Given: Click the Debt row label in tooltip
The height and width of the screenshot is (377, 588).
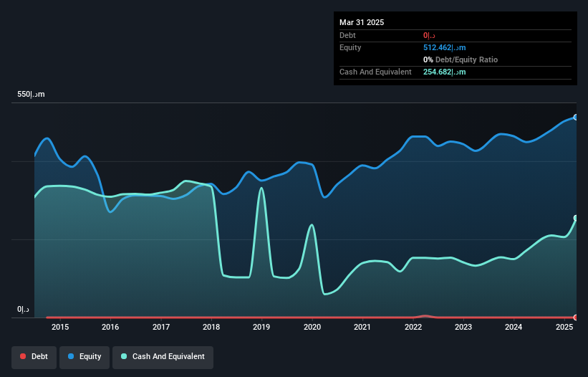Looking at the screenshot, I should [347, 35].
